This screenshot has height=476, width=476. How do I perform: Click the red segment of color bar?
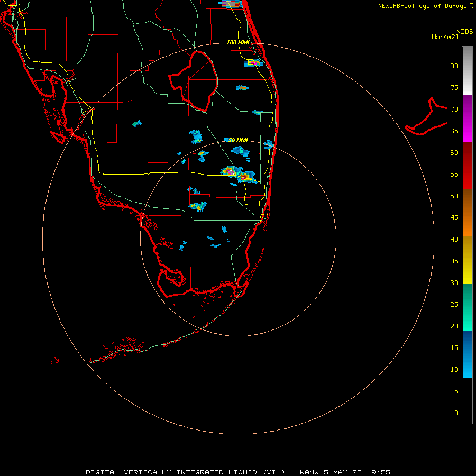coord(467,166)
